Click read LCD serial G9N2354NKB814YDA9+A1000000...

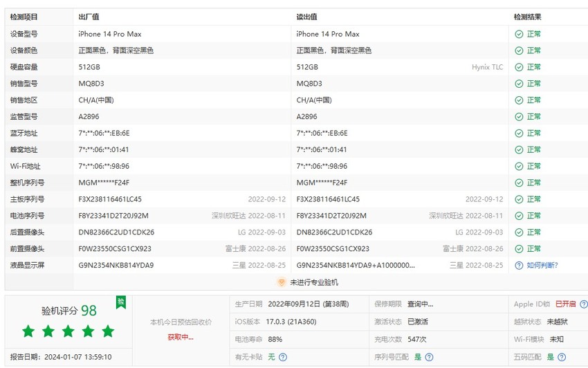point(356,265)
